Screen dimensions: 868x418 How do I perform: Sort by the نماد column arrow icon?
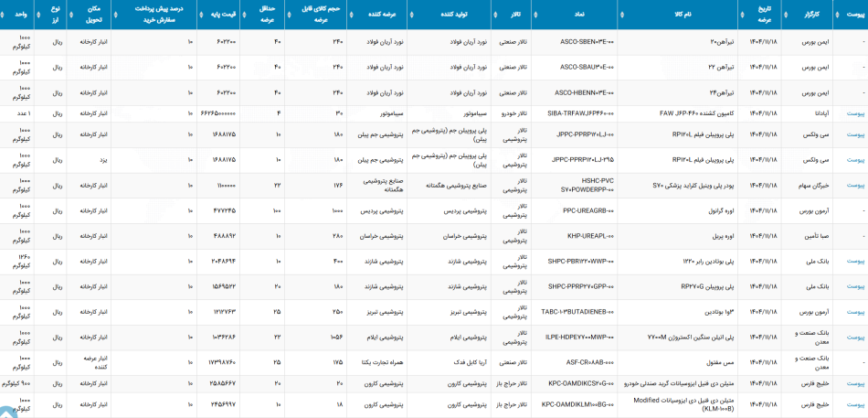point(535,15)
